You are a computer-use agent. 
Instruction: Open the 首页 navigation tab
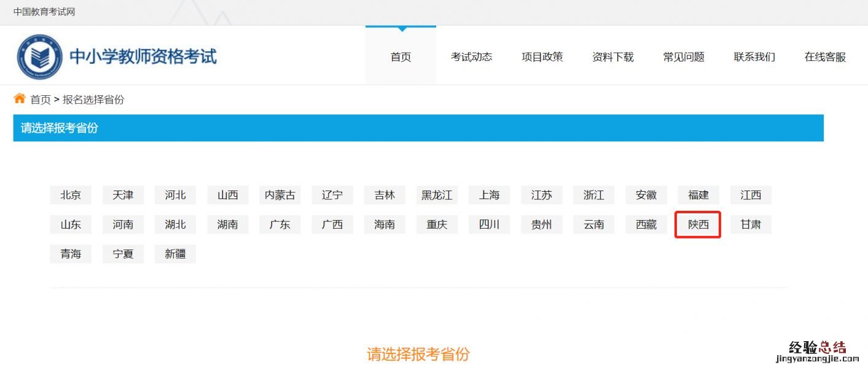point(401,57)
